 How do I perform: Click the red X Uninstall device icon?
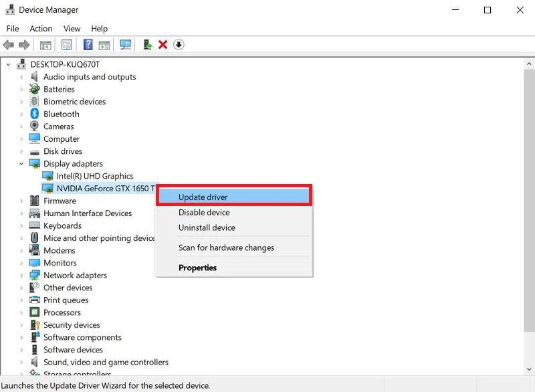click(x=163, y=45)
